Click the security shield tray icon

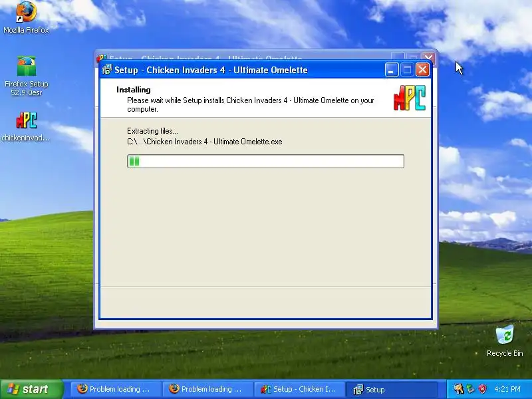(x=482, y=389)
